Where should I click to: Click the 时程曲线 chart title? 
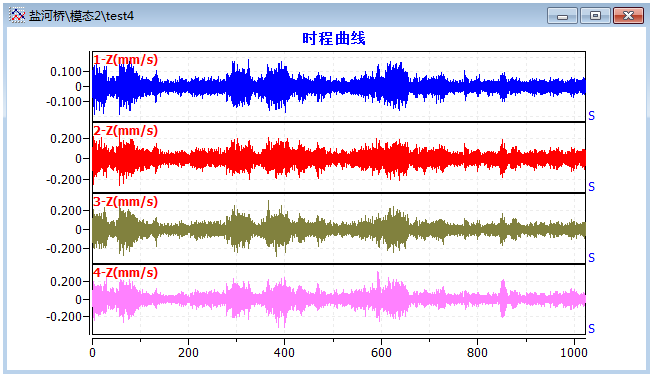[x=334, y=38]
